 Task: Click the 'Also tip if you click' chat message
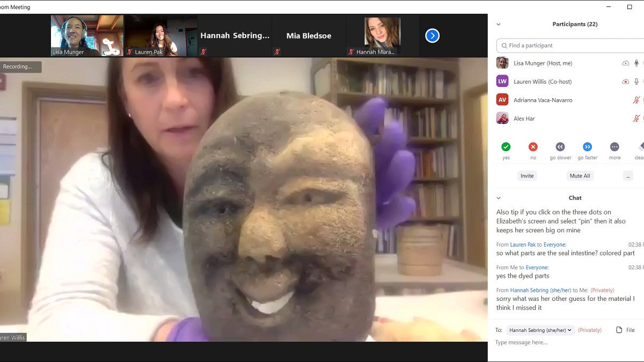(x=561, y=221)
